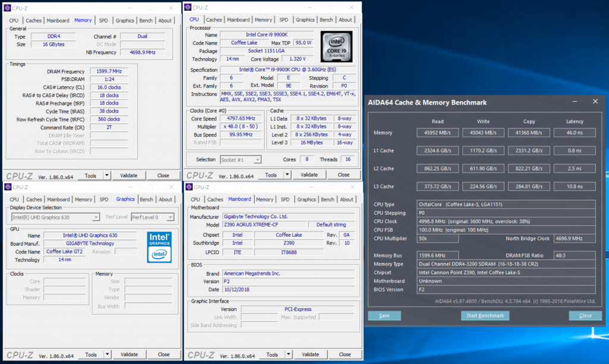Click the processor name Intel Core i9 9900K
Screen dimensions: 609x364
[x=266, y=34]
